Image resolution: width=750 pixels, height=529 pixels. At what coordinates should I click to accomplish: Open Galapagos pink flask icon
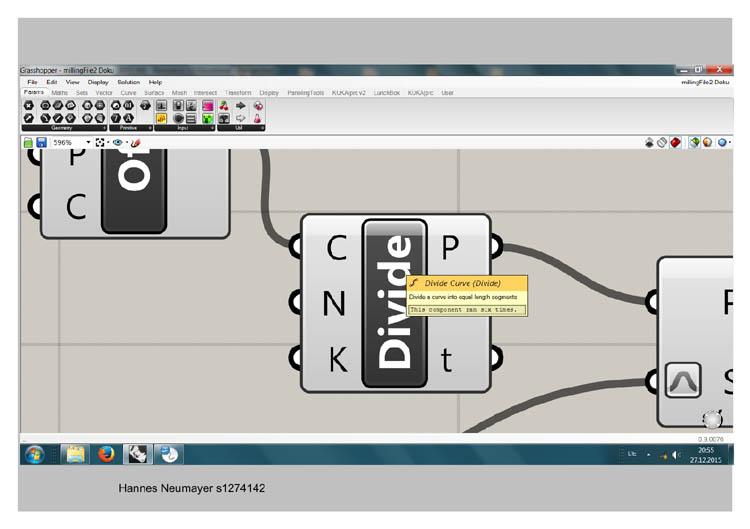[x=257, y=118]
